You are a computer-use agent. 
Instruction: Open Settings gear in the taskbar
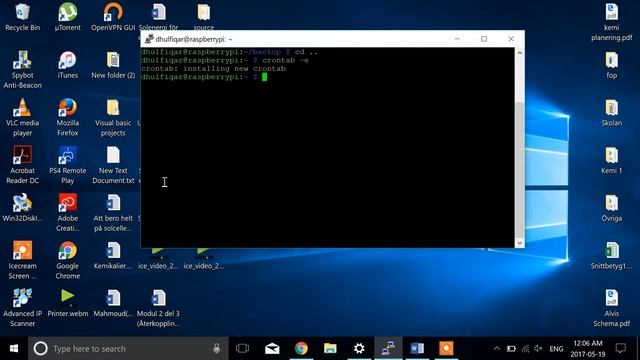point(359,348)
